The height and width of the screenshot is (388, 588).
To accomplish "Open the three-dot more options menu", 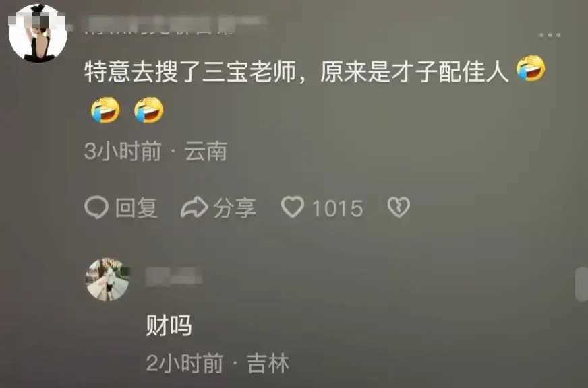I will [550, 35].
